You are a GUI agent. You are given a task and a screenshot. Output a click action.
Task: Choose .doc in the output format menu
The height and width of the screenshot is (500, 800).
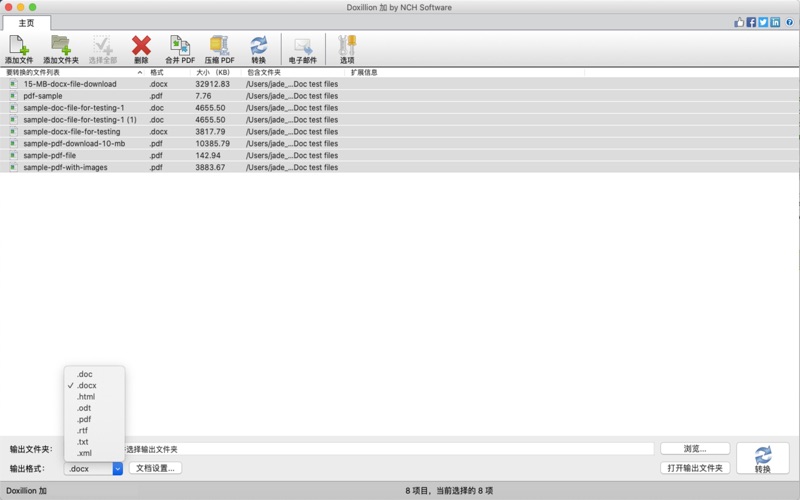(94, 374)
